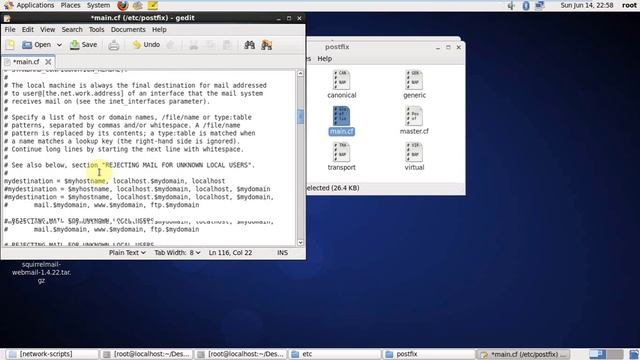The image size is (640, 360).
Task: Launch the notes icon in top panel
Action: pos(153,5)
